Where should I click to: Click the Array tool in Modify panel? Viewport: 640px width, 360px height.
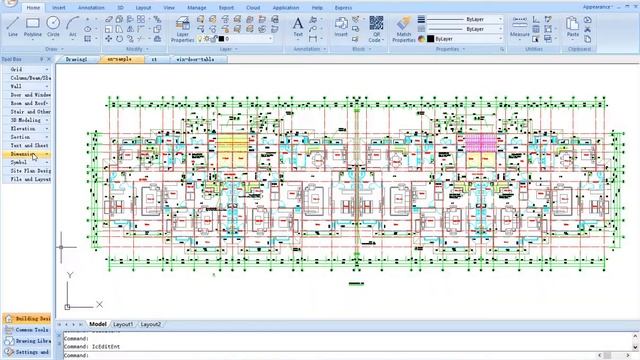[141, 19]
